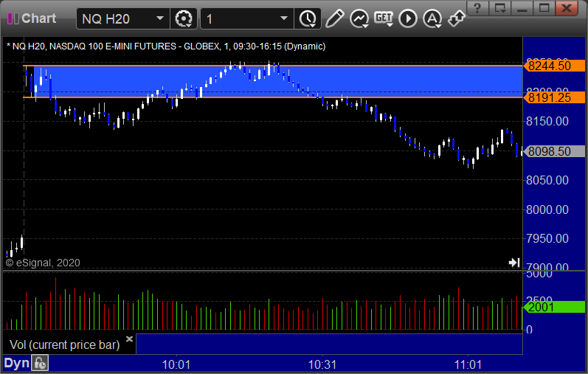Click the 8000.00 price axis label

click(547, 209)
